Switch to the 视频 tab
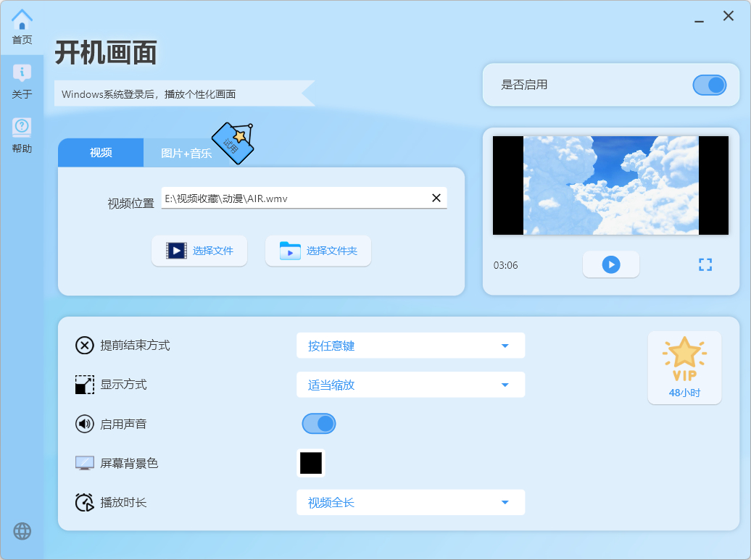Image resolution: width=751 pixels, height=560 pixels. [101, 153]
